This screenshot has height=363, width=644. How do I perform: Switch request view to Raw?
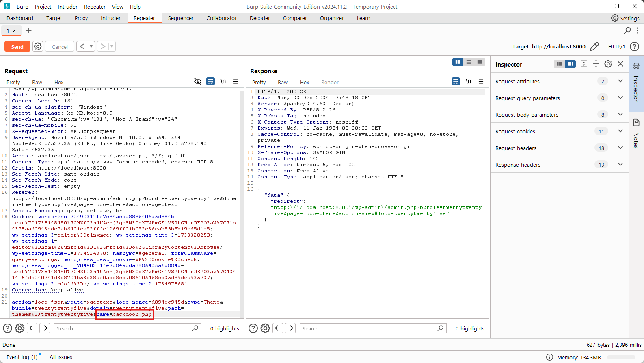click(x=37, y=82)
